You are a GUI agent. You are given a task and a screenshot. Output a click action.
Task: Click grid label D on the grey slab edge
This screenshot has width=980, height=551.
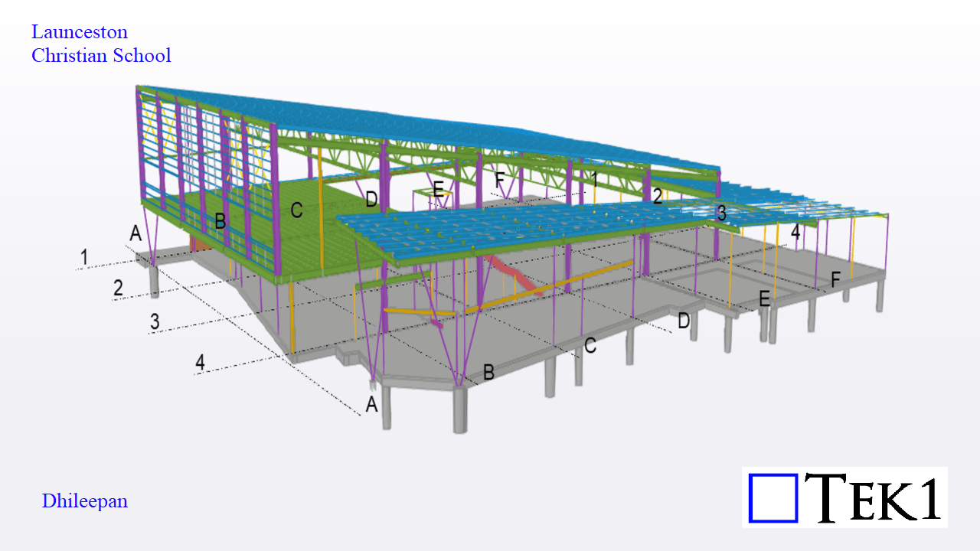pos(684,321)
